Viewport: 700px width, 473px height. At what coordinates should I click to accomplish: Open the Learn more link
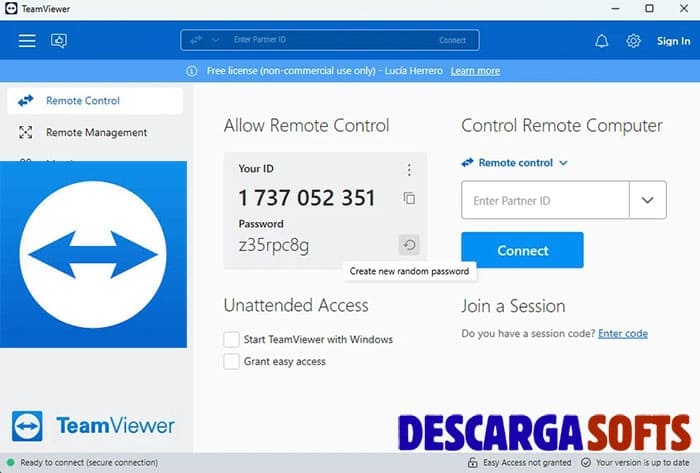coord(475,71)
